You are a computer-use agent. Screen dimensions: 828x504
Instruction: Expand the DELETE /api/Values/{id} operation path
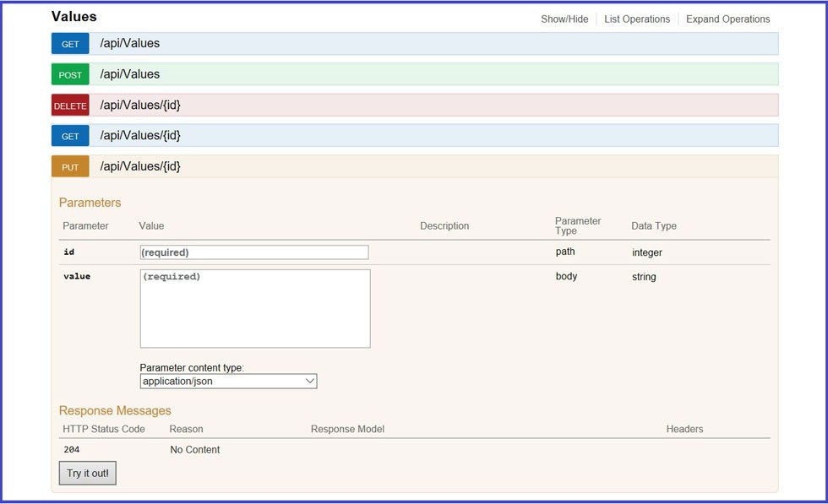(x=140, y=106)
